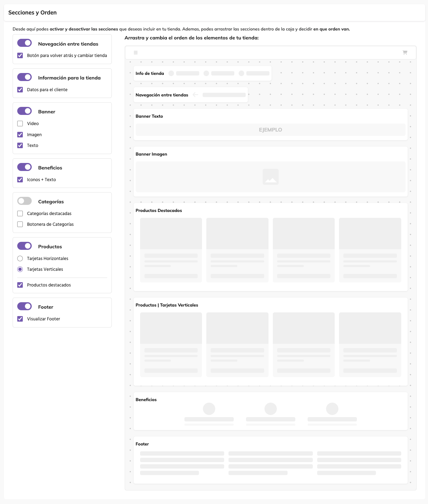This screenshot has width=428, height=504.
Task: Enable the Categorías section toggle
Action: [25, 201]
